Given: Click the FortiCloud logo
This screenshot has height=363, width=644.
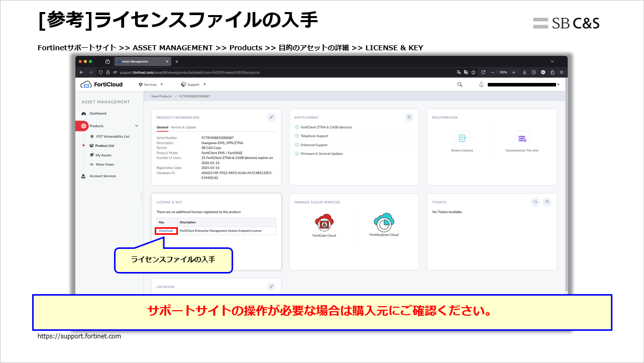Looking at the screenshot, I should (x=101, y=84).
